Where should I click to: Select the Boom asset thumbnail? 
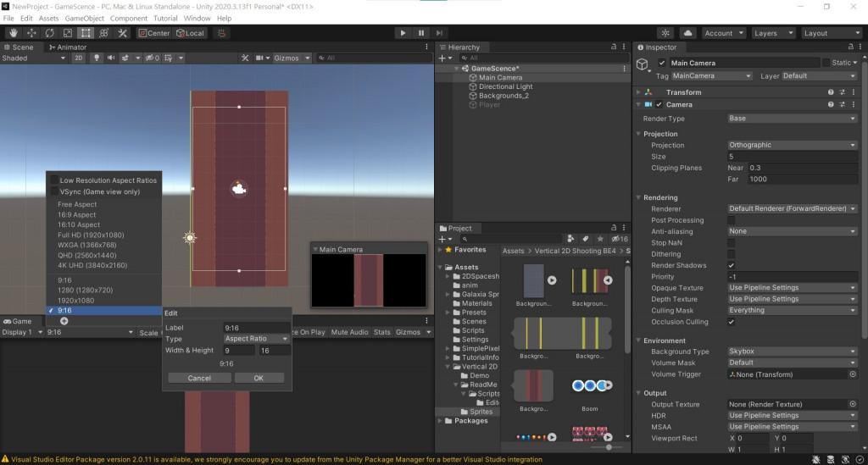(x=591, y=386)
